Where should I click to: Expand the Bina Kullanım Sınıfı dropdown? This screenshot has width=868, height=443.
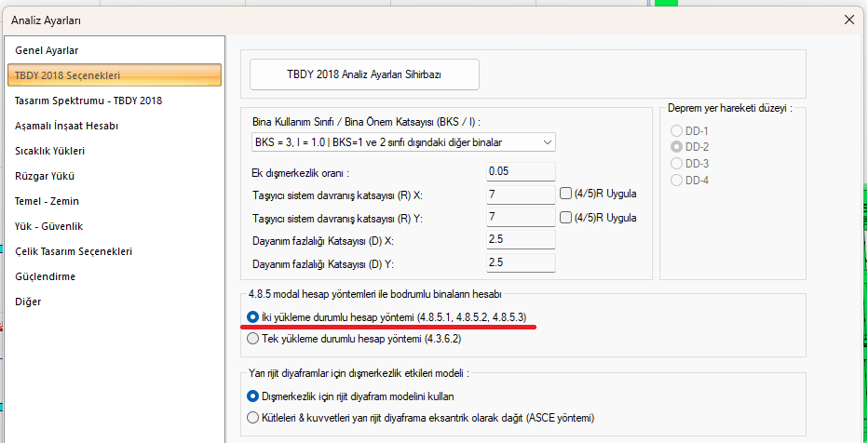(545, 142)
